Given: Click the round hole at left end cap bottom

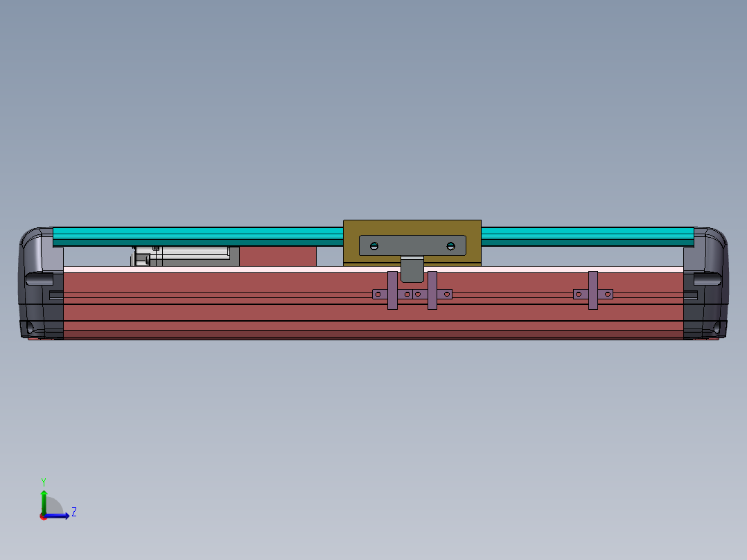Looking at the screenshot, I should pyautogui.click(x=30, y=327).
